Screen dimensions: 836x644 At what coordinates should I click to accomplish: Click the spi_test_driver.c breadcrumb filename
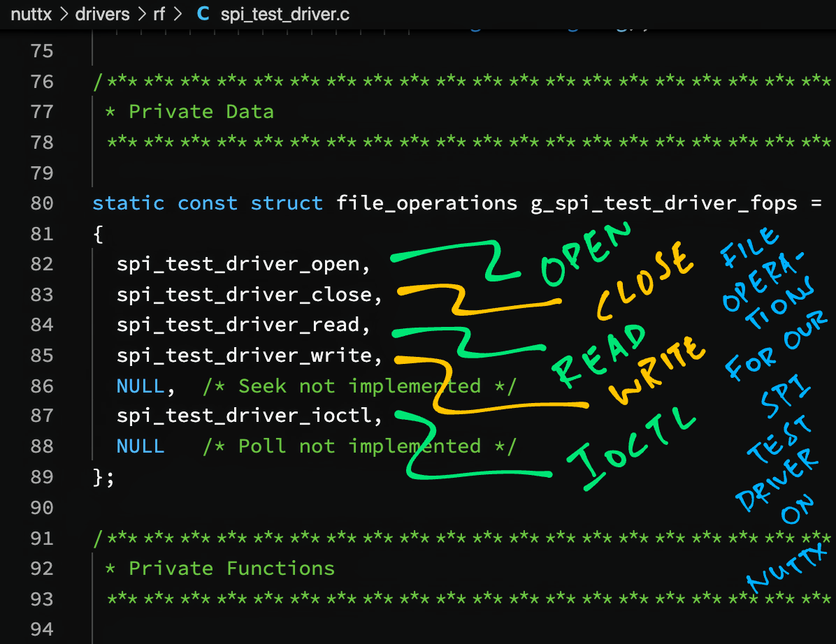coord(284,14)
